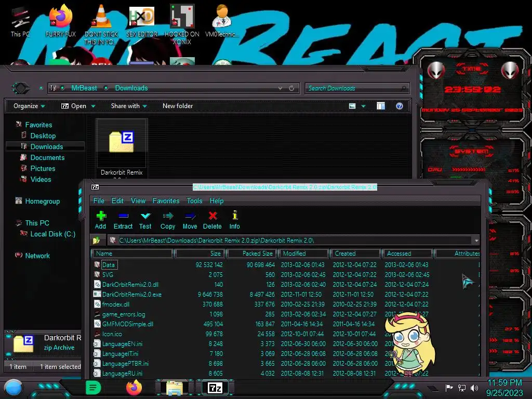Viewport: 532px width, 399px height.
Task: Sort by the Packed Size column header
Action: 252,254
